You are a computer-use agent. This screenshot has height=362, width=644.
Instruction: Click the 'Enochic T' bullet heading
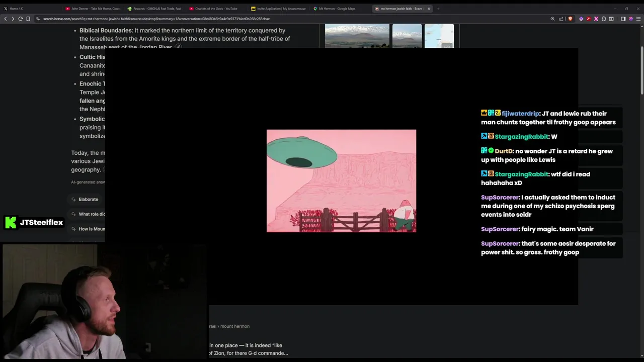(92, 84)
